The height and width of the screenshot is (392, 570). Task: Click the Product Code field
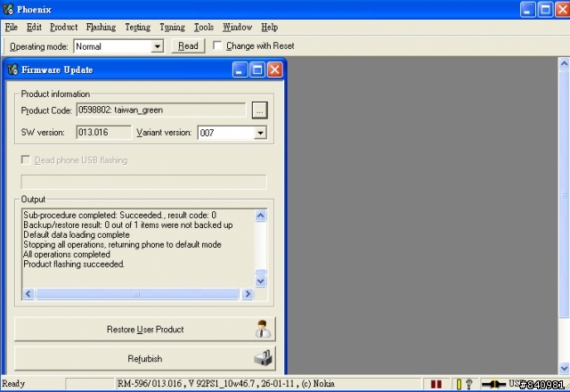pos(161,110)
